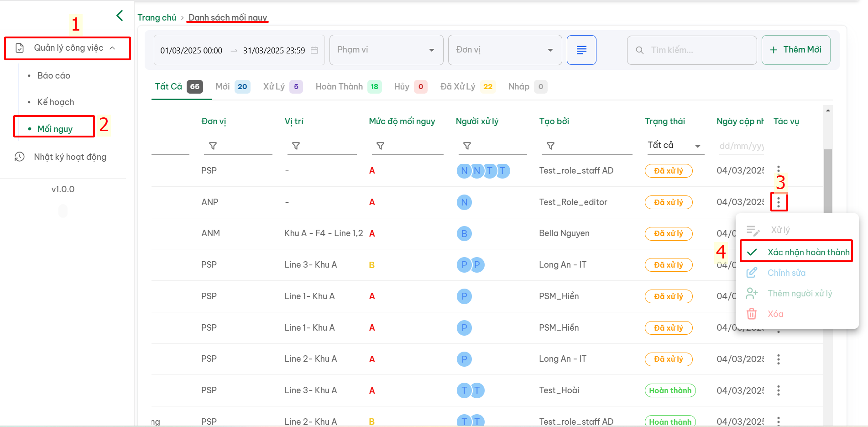Open the three-dot menu for the ANP row
Image resolution: width=868 pixels, height=427 pixels.
(779, 202)
